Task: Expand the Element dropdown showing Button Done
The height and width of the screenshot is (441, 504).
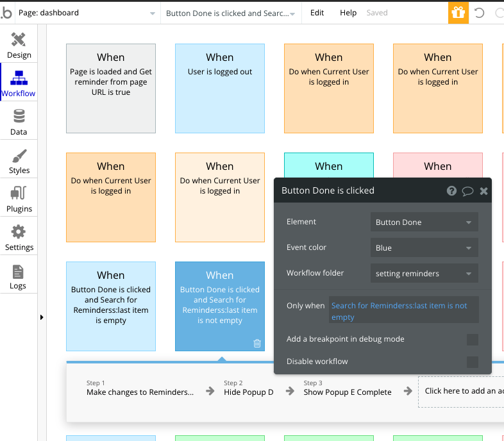Action: coord(424,222)
